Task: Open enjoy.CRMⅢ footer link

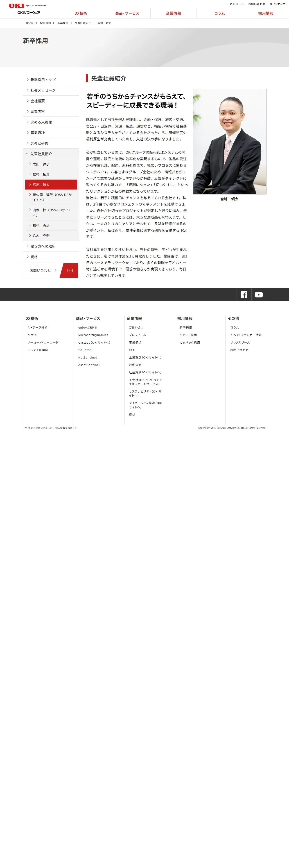Action: [88, 327]
